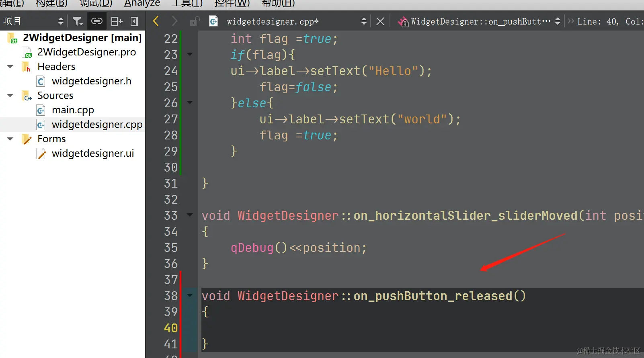Fold the if(flag) block at line 23
The image size is (644, 358).
coord(190,54)
